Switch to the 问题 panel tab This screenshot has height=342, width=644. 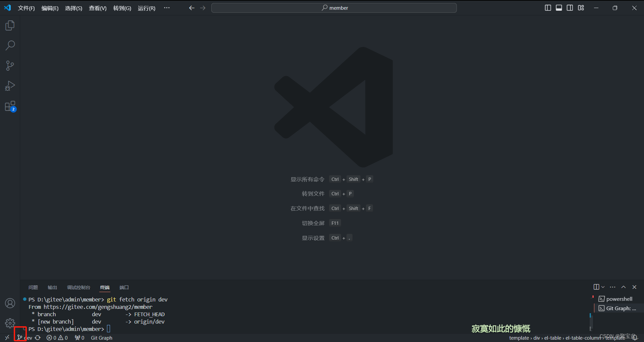pos(33,287)
